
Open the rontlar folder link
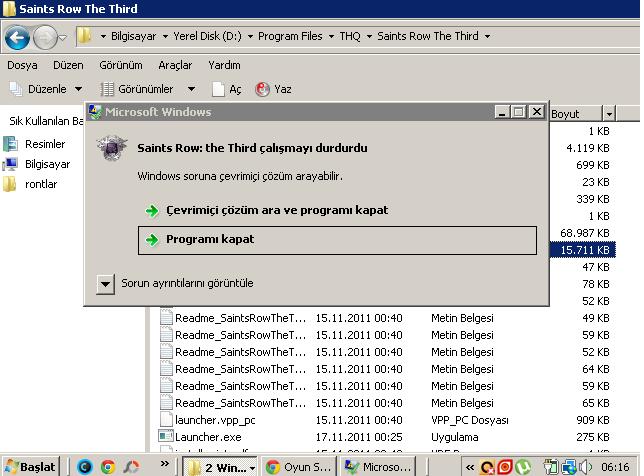pyautogui.click(x=30, y=184)
